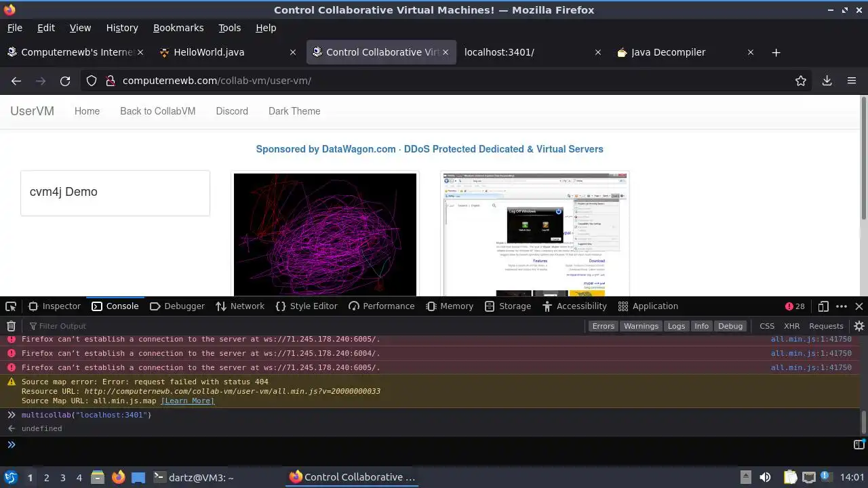868x488 pixels.
Task: Open console settings gear
Action: [x=859, y=326]
